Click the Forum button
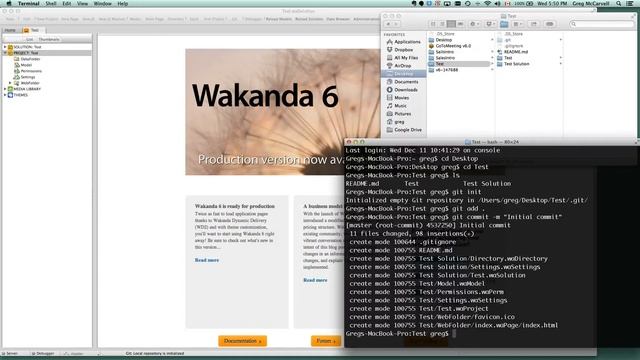Viewport: 640px width, 360px height. (x=326, y=341)
